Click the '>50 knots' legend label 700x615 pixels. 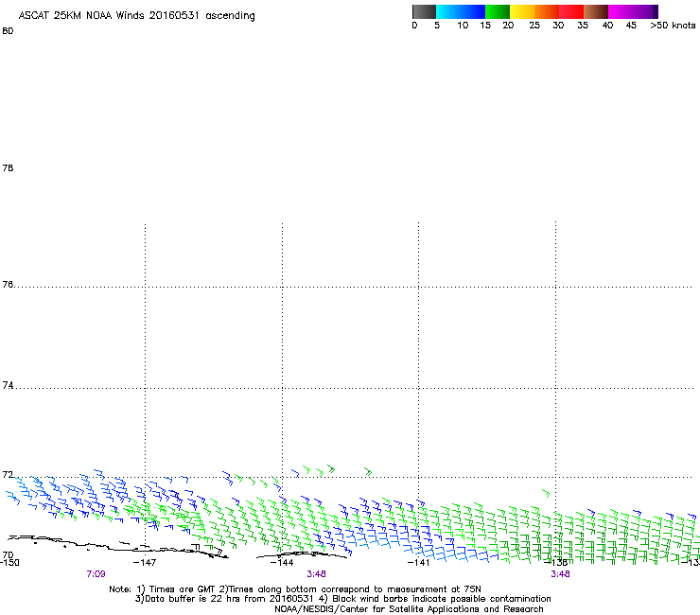point(673,26)
